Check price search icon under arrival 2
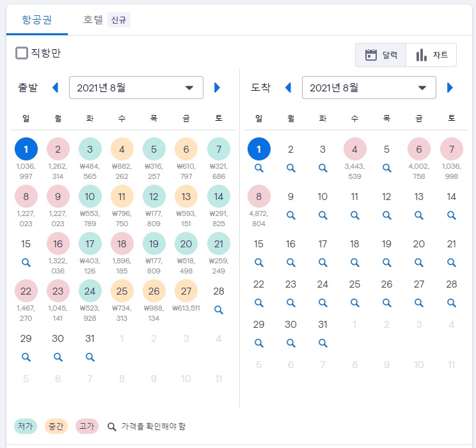The width and height of the screenshot is (476, 448). (x=291, y=168)
